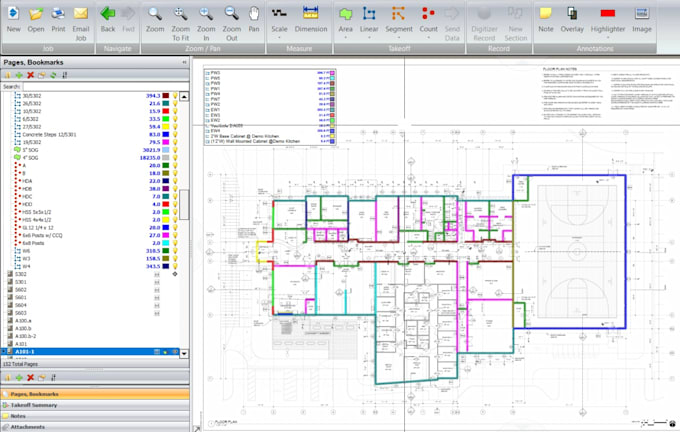Screen dimensions: 680x432
Task: Select the Segment takeoff tool
Action: pos(399,20)
